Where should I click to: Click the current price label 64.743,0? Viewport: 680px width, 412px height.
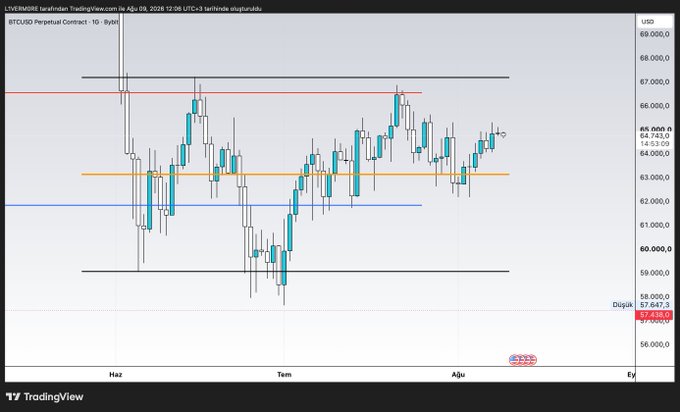click(x=654, y=136)
